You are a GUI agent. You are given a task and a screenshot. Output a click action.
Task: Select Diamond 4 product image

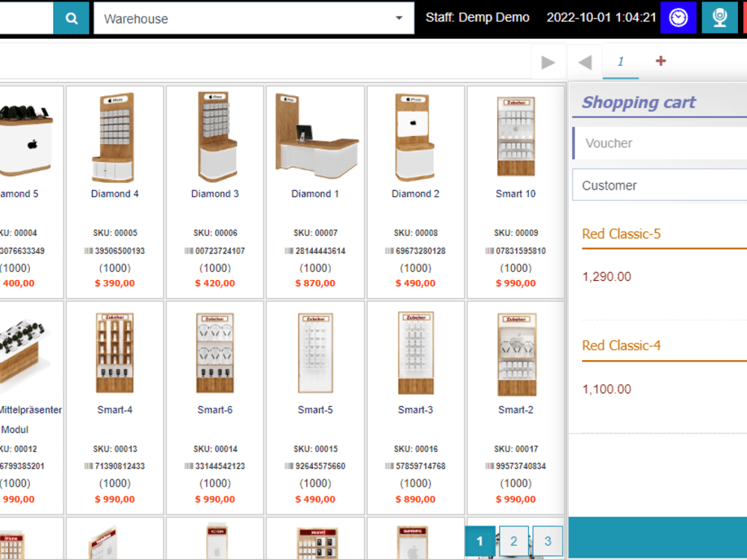(x=114, y=137)
